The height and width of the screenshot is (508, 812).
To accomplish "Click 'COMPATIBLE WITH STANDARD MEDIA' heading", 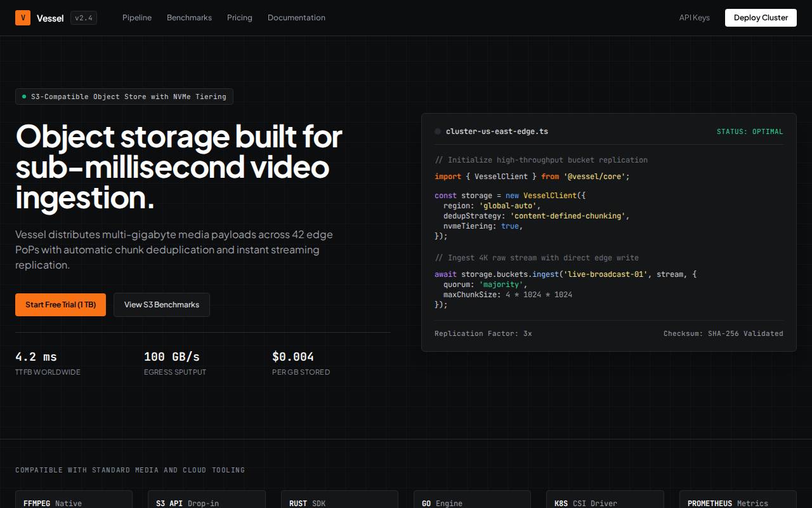I will click(x=130, y=470).
